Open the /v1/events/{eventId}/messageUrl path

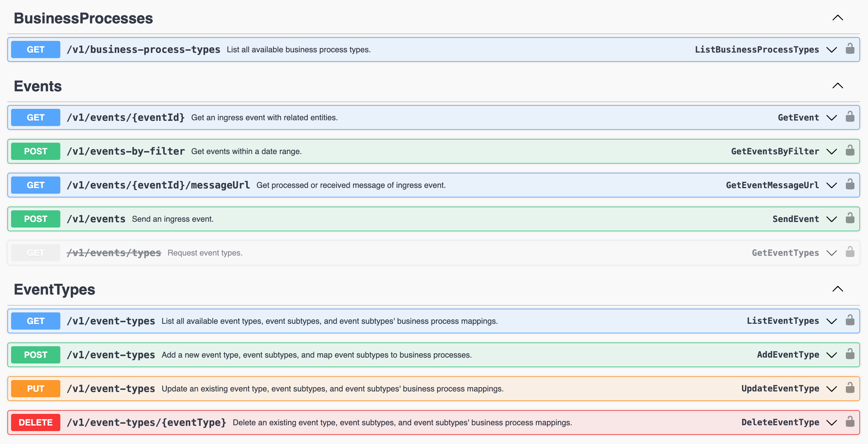(159, 185)
